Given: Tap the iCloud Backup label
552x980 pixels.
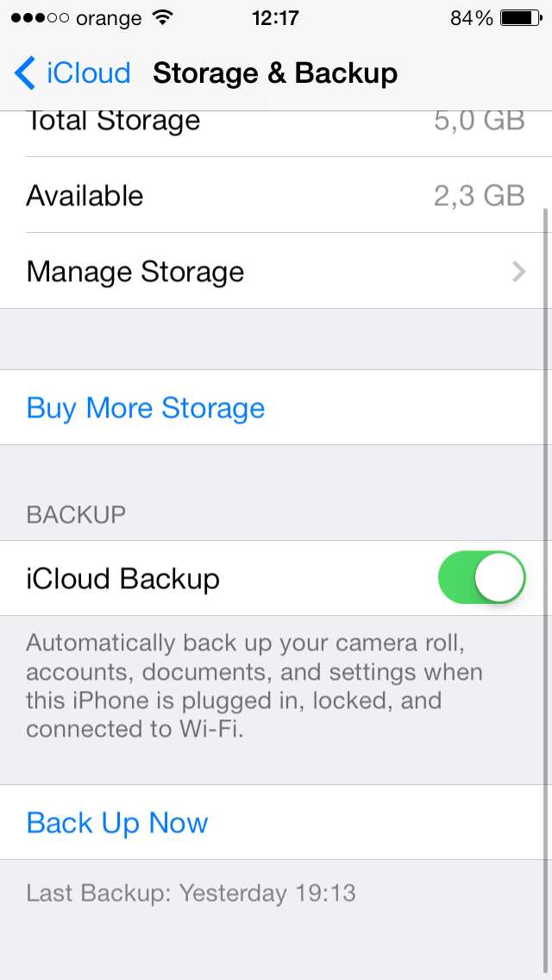Looking at the screenshot, I should point(123,579).
